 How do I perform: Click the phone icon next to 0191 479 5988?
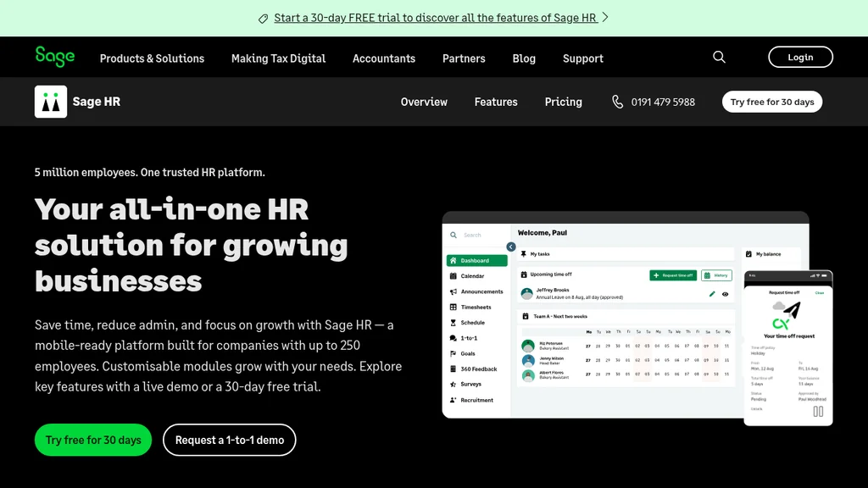click(617, 102)
